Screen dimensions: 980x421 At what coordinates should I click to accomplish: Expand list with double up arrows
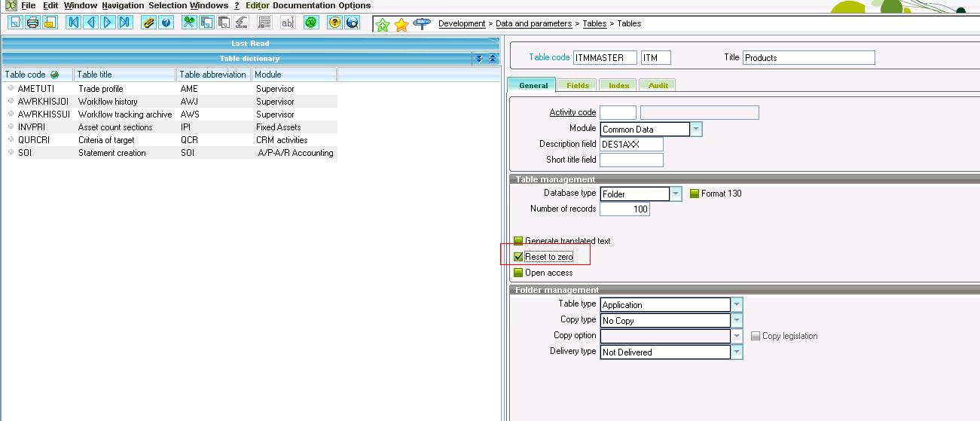(493, 58)
